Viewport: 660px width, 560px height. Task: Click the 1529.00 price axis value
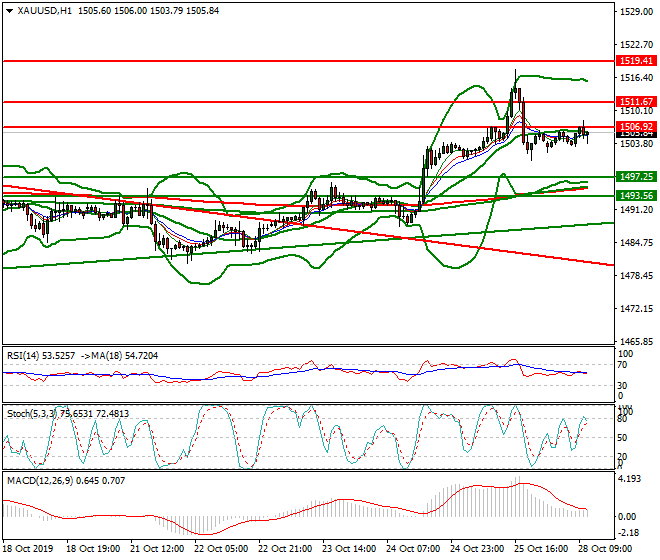point(636,12)
